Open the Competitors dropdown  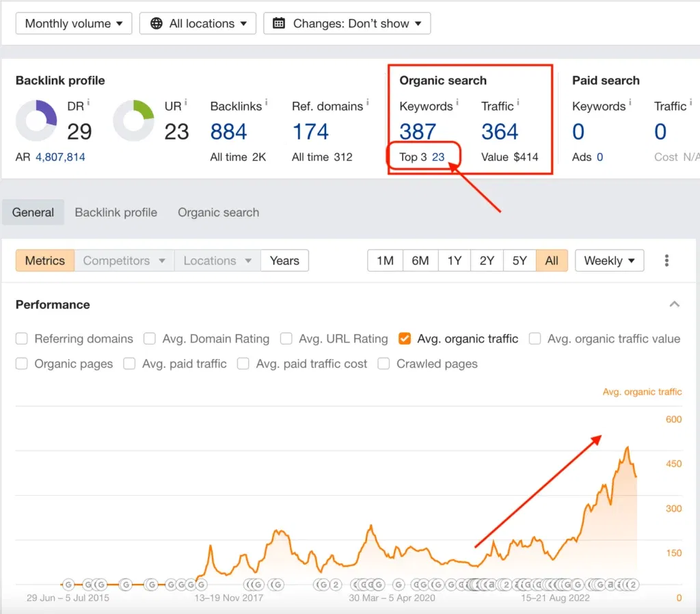124,261
